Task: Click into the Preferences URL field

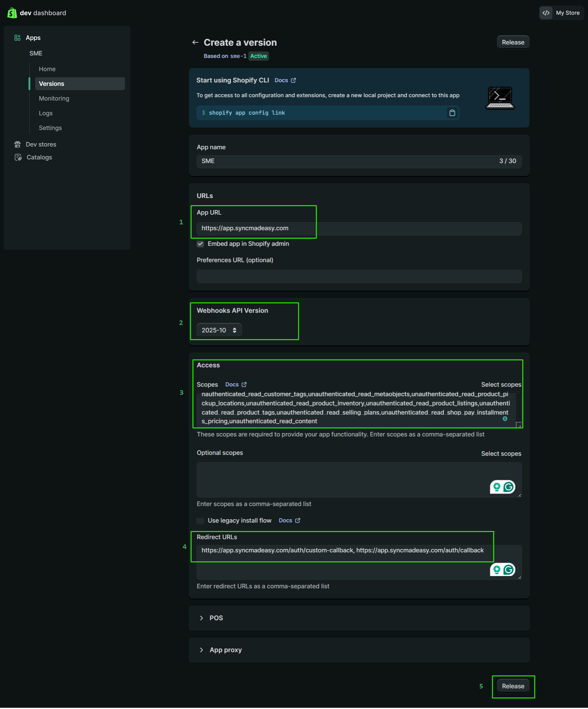Action: point(359,276)
